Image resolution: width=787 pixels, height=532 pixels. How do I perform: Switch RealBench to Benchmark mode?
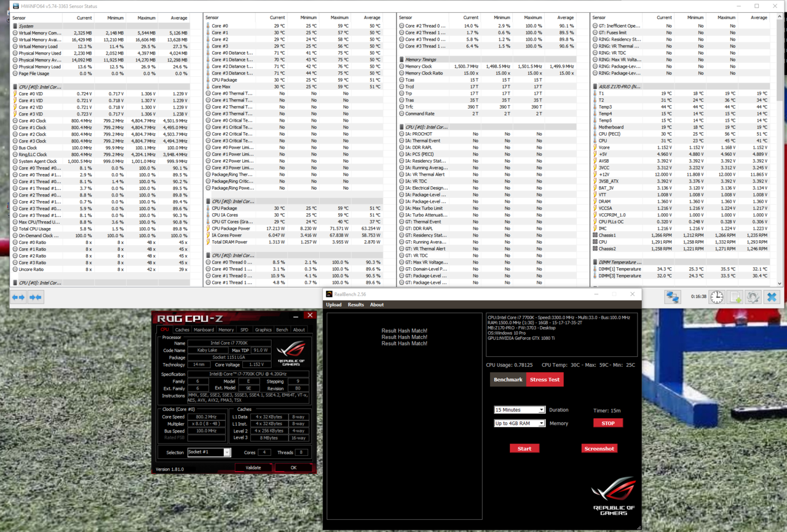(x=508, y=380)
